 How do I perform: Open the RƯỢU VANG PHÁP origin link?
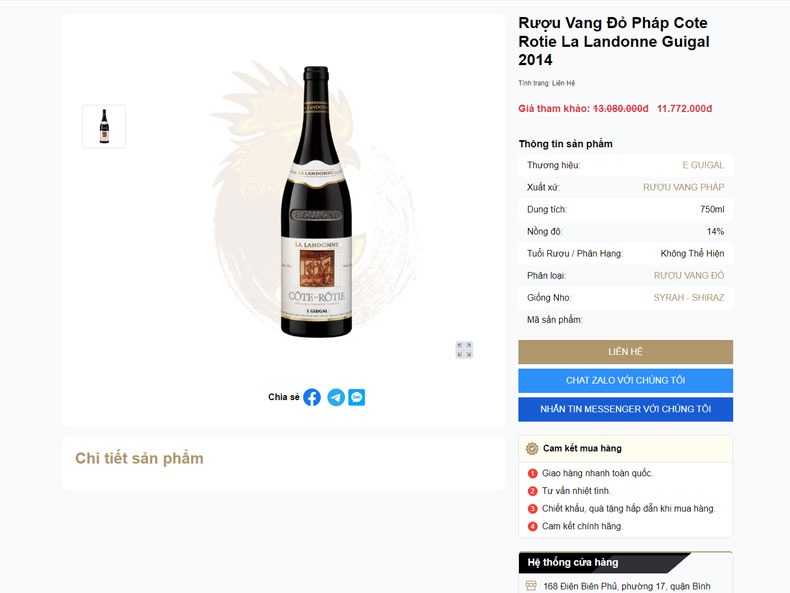tap(683, 187)
